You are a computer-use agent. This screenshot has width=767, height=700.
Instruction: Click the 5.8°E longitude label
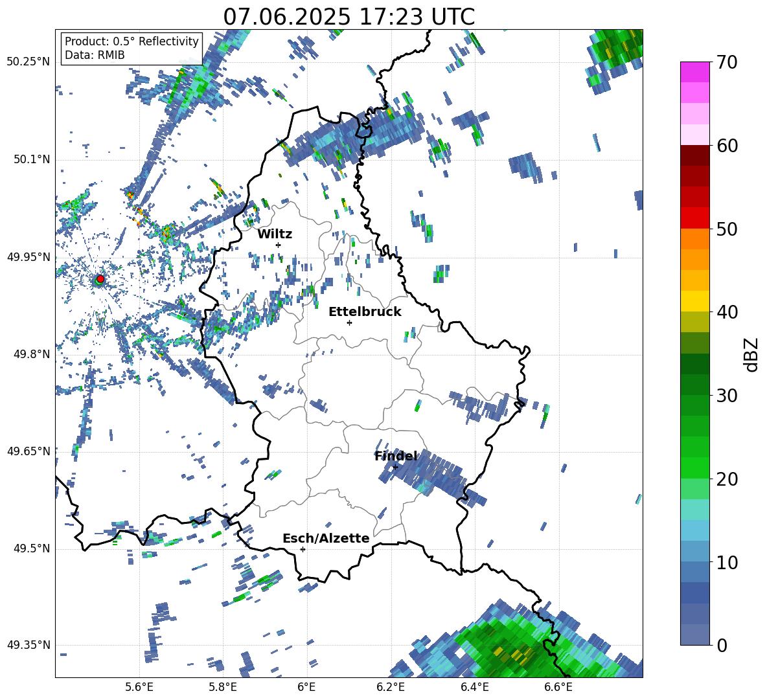tap(223, 687)
